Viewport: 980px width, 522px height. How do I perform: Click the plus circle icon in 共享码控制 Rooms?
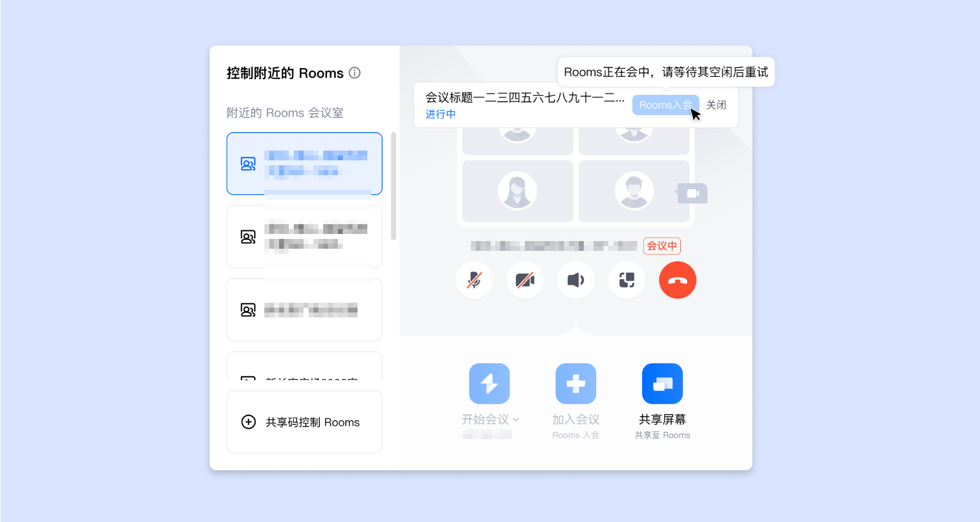248,422
